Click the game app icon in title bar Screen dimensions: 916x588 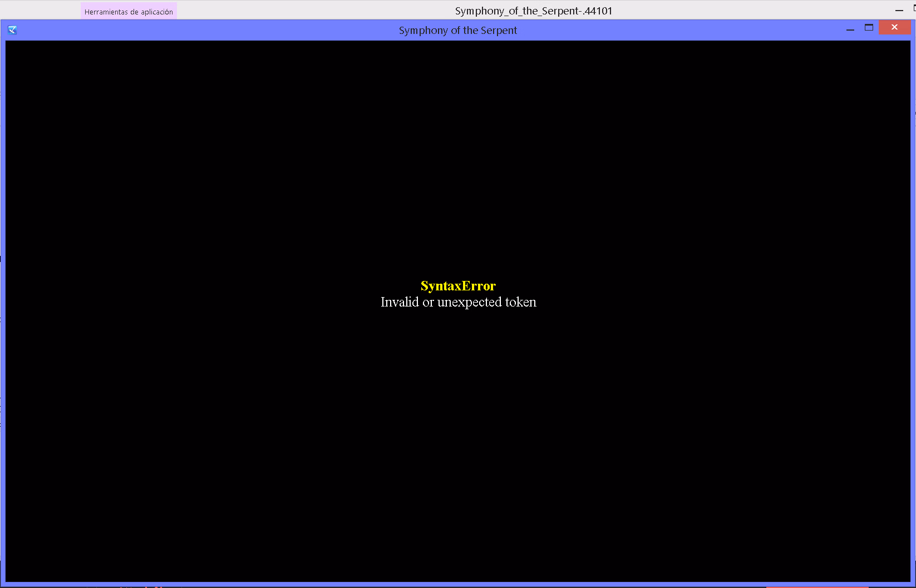12,30
